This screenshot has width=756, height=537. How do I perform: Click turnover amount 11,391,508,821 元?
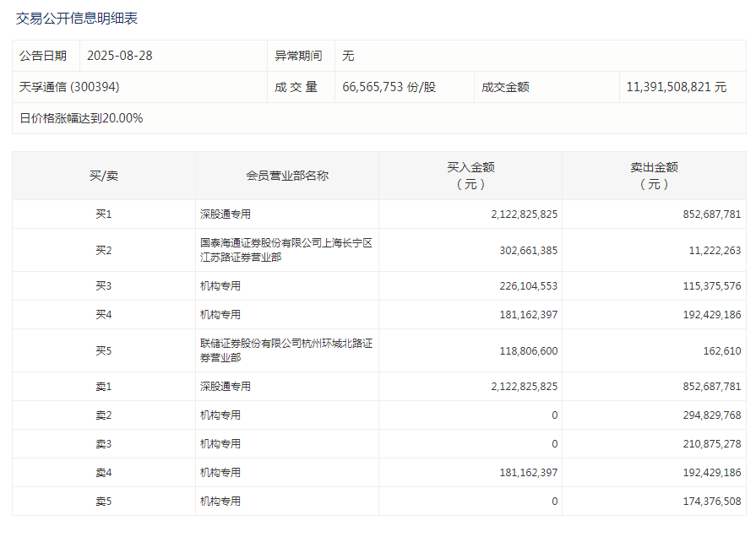[677, 87]
